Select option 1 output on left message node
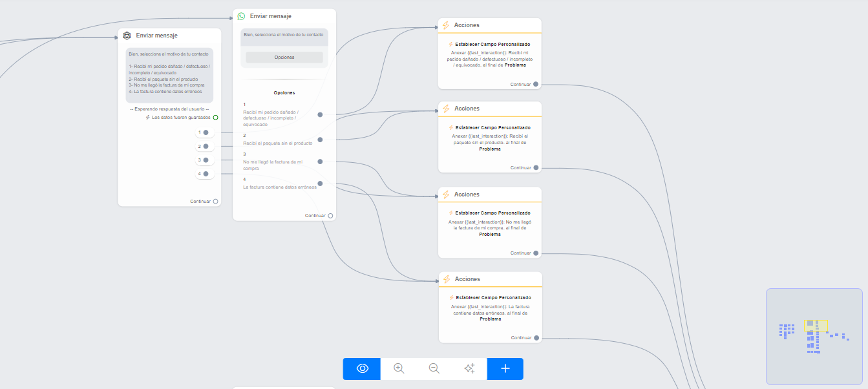868x389 pixels. (x=206, y=132)
